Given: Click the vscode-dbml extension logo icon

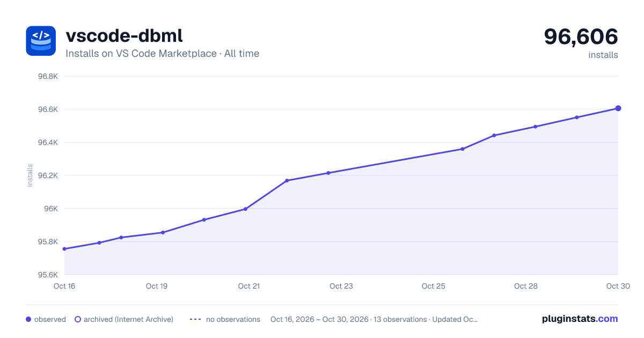Looking at the screenshot, I should point(41,41).
